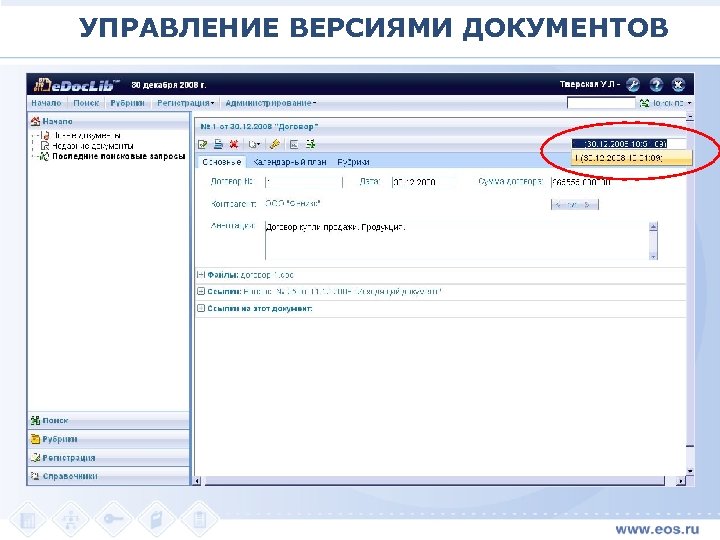Select Последние поисковые запросы tree item
This screenshot has height=540, width=720.
pyautogui.click(x=113, y=157)
